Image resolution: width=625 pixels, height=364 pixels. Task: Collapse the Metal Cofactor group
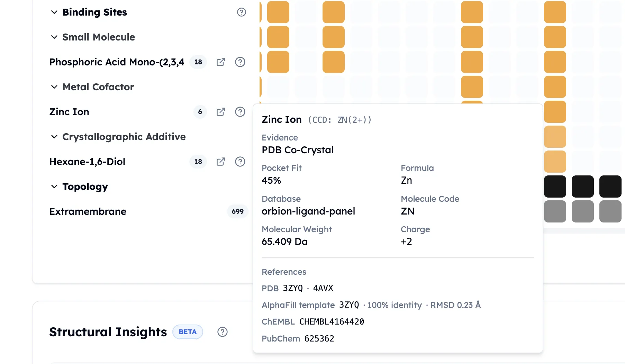54,87
